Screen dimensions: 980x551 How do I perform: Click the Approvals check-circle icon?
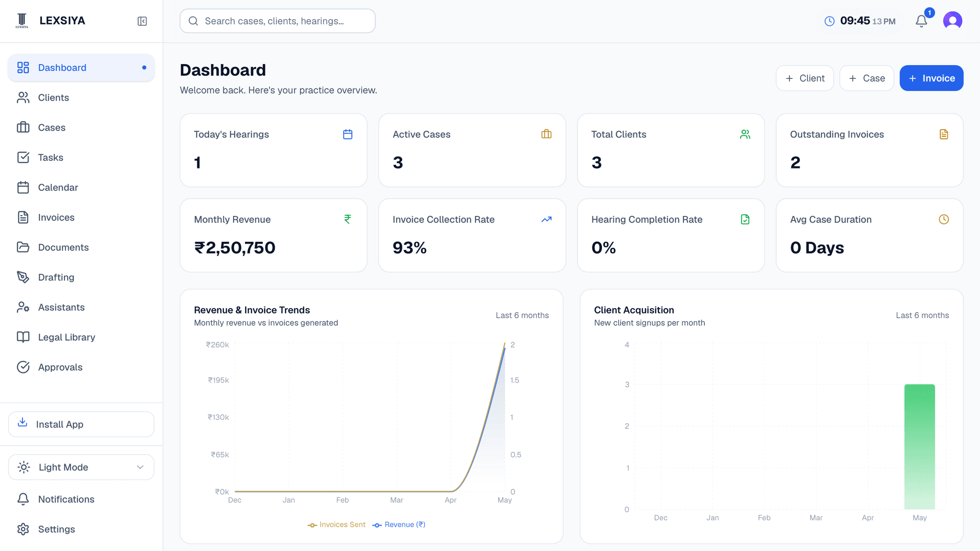pos(23,367)
